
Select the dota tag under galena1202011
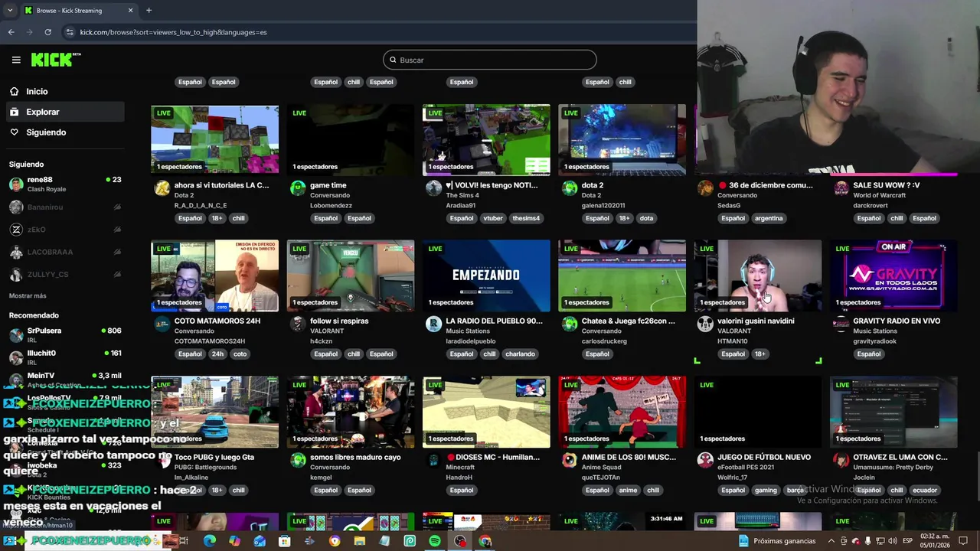point(647,218)
